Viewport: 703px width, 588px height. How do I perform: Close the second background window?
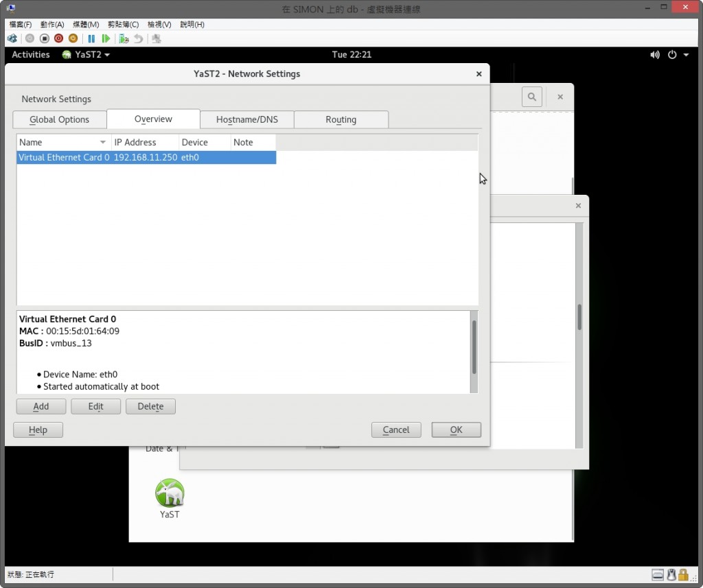pyautogui.click(x=578, y=206)
